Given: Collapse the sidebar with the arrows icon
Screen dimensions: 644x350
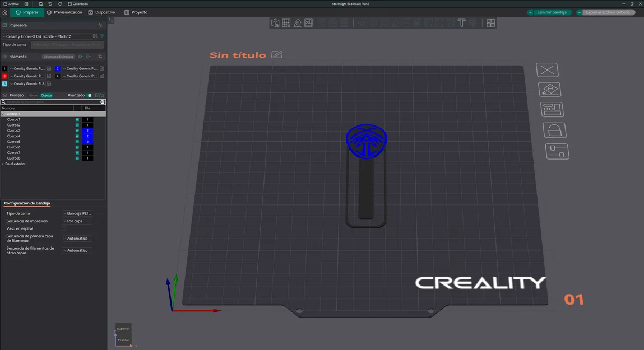Looking at the screenshot, I should coord(111,20).
